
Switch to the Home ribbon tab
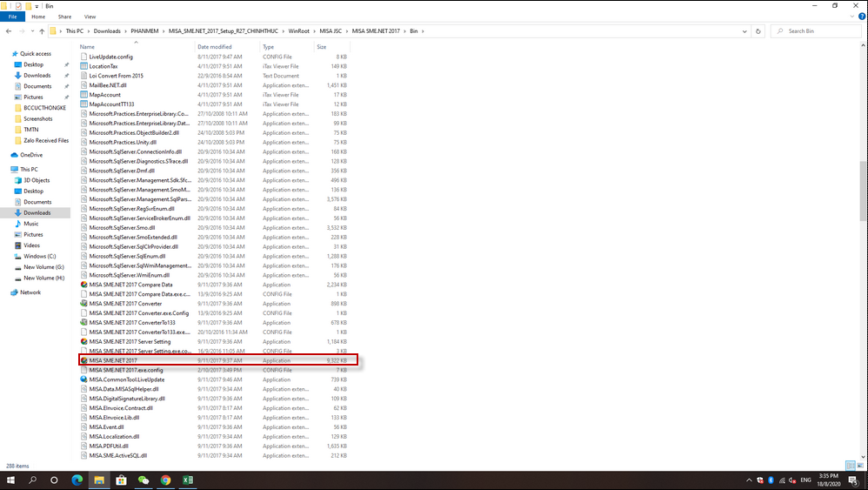38,17
